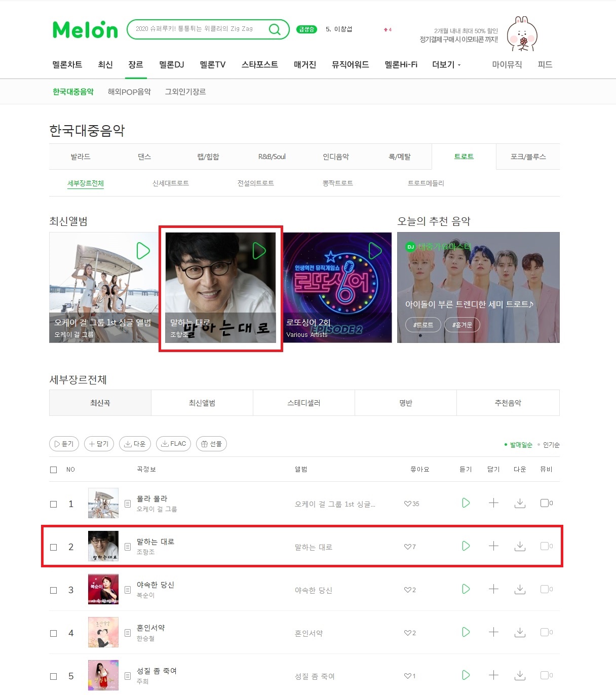The height and width of the screenshot is (695, 616).
Task: Select the 스테디셀러 tab
Action: pos(304,403)
